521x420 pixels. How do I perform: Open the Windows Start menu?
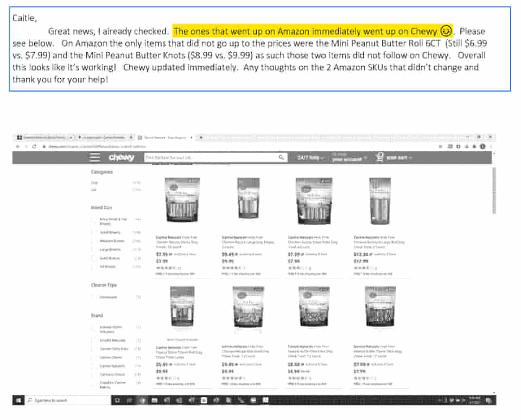coord(18,400)
